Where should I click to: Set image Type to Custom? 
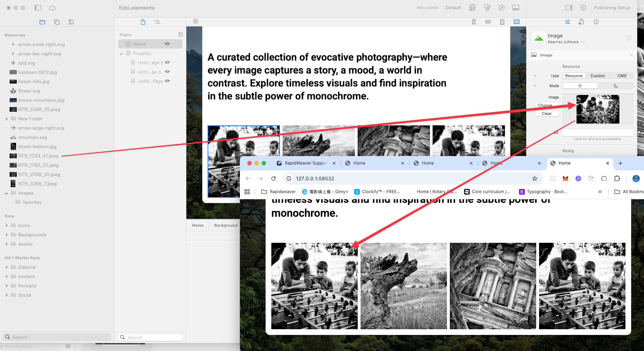pyautogui.click(x=598, y=76)
